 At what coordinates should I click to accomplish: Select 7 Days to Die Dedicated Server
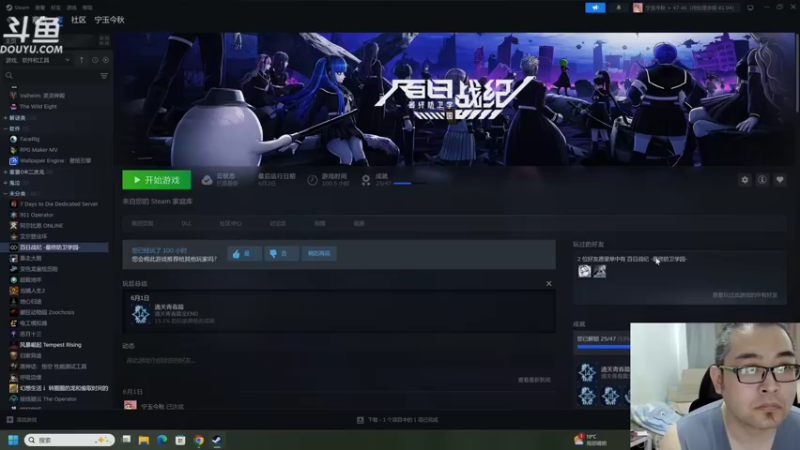coord(59,204)
